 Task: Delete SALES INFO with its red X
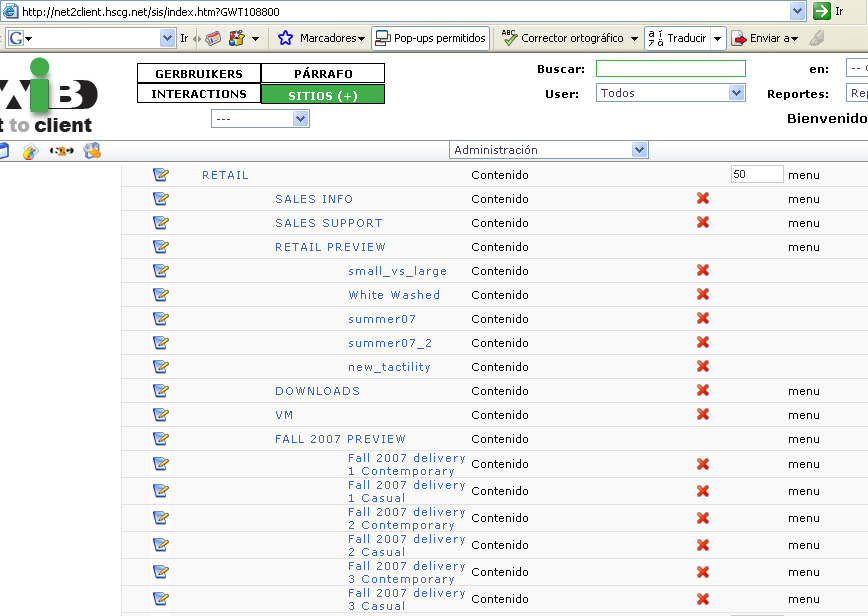click(x=703, y=198)
